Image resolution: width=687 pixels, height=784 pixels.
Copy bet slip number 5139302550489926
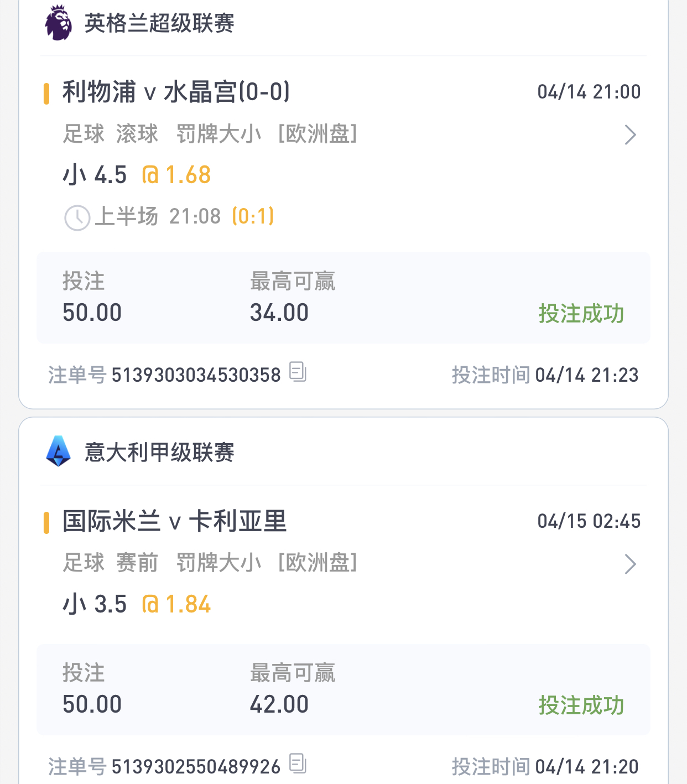[x=298, y=764]
